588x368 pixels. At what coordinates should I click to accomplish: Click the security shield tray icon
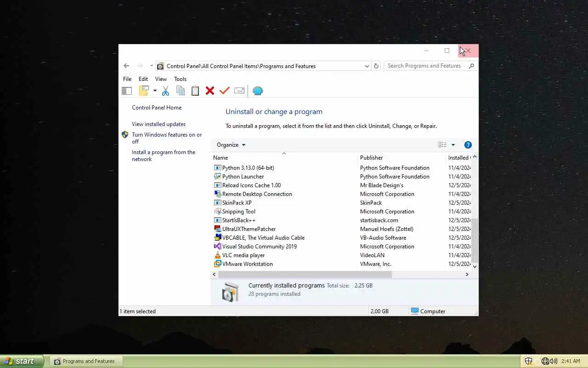528,361
